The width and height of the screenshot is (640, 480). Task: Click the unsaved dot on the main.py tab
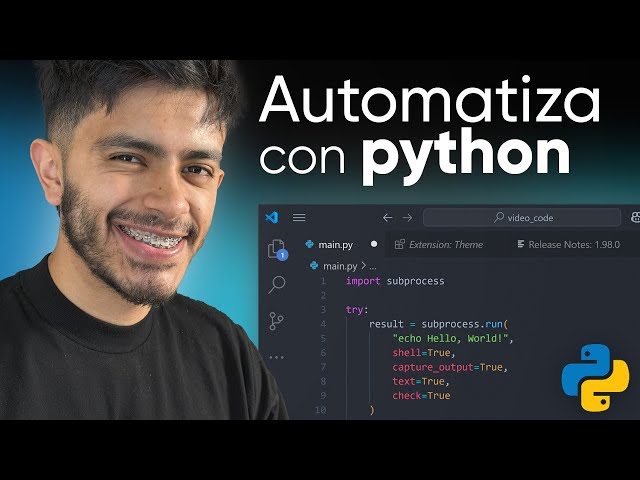pyautogui.click(x=374, y=244)
